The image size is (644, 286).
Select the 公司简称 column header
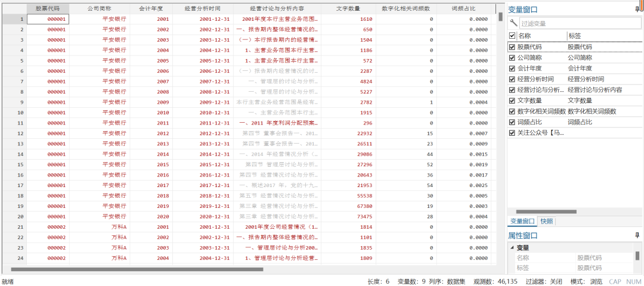[100, 8]
